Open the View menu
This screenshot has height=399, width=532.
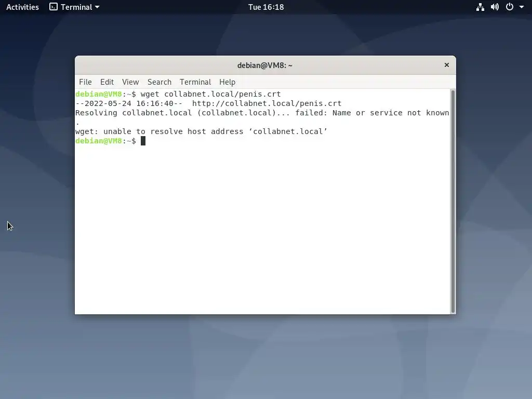pos(130,82)
